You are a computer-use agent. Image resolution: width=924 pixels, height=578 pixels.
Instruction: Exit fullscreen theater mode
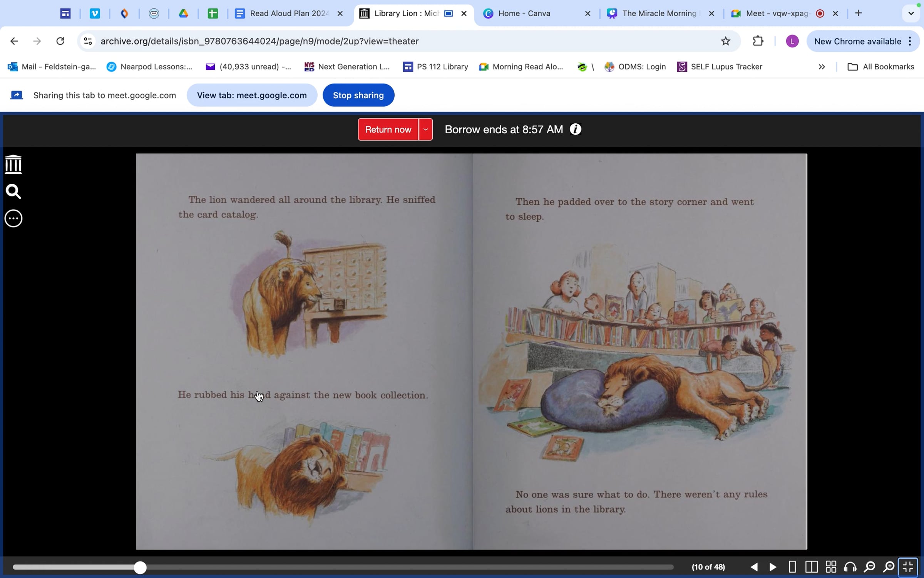click(908, 567)
